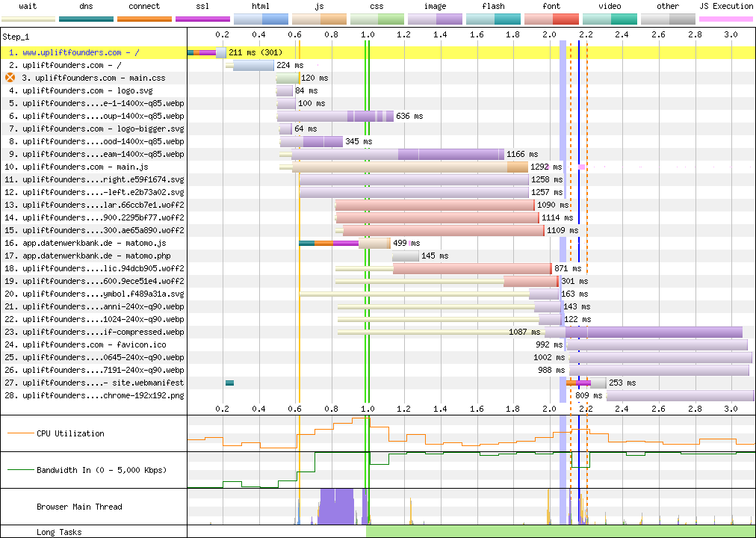The height and width of the screenshot is (538, 756).
Task: Click the 499 ms matomo.js timing bar
Action: 344,243
